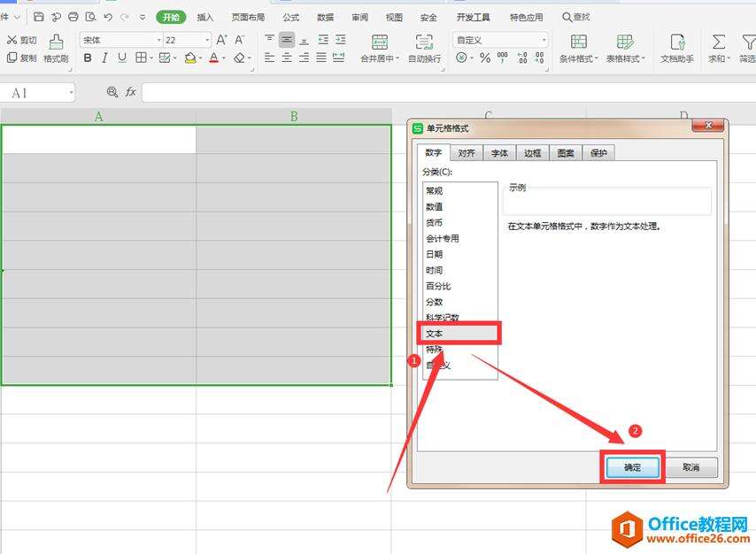Toggle vertical middle alignment

287,40
